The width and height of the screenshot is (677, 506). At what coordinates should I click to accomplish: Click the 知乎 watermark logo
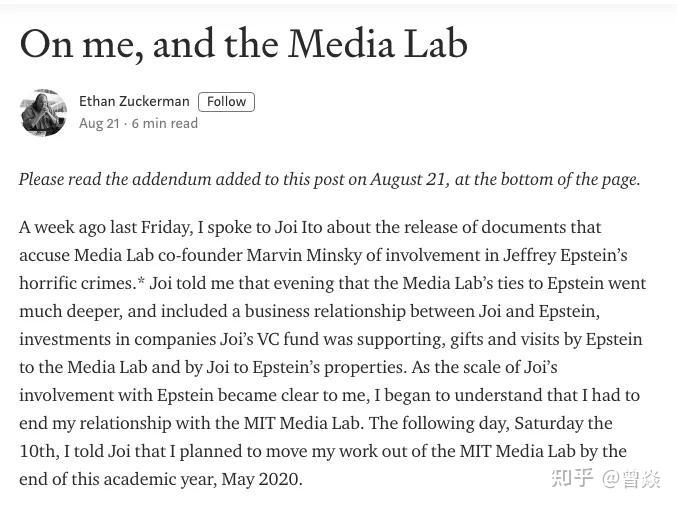(573, 478)
